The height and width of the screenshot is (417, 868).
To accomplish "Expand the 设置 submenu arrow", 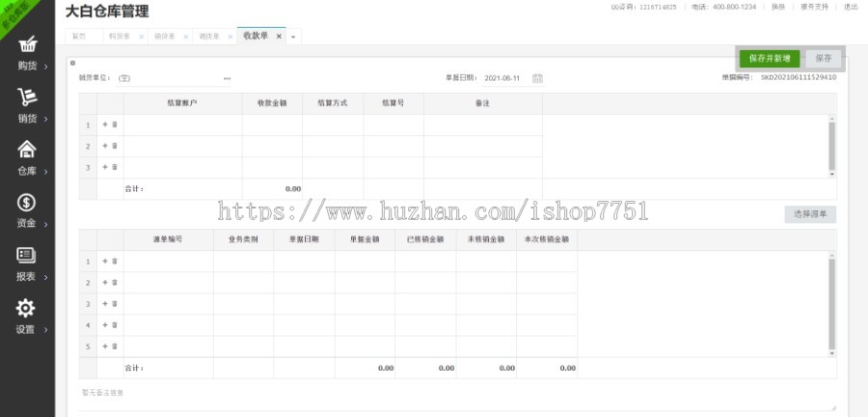I will (x=45, y=330).
